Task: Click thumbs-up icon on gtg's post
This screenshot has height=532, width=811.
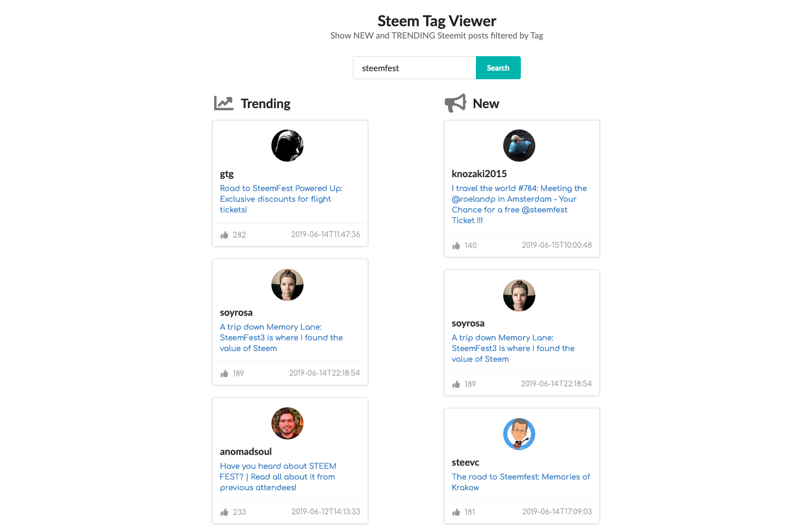Action: 224,235
